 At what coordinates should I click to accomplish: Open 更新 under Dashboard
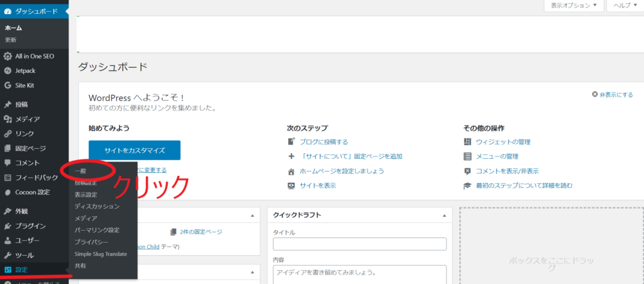click(x=11, y=40)
